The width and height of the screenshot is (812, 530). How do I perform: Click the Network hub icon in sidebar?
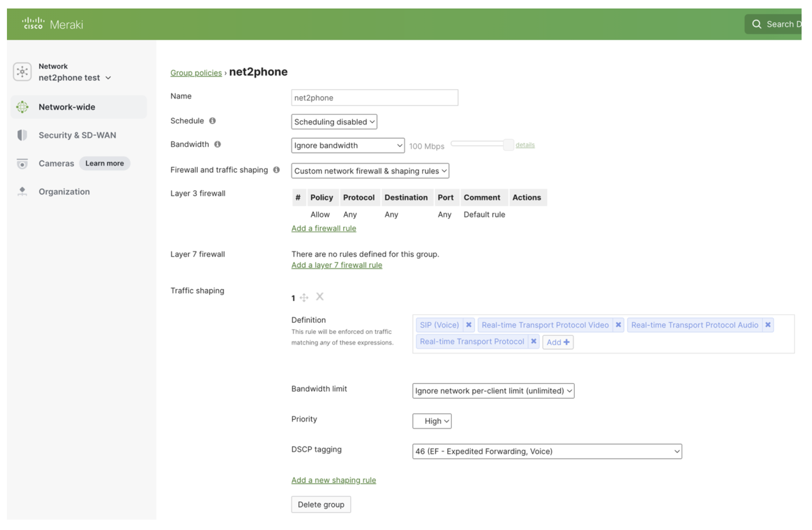(x=22, y=72)
